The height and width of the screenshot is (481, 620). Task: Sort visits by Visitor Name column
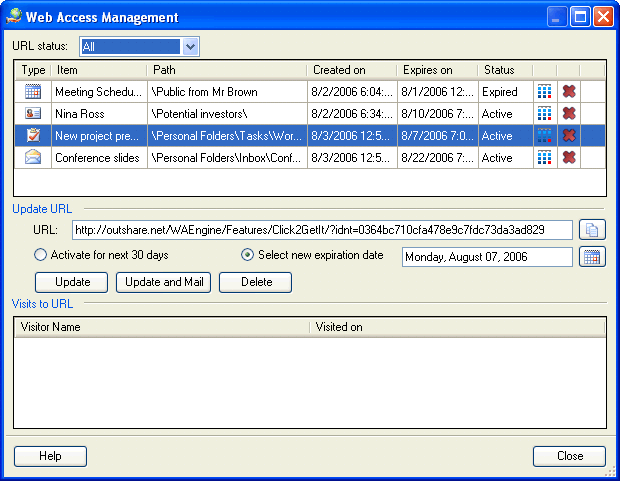click(x=162, y=327)
